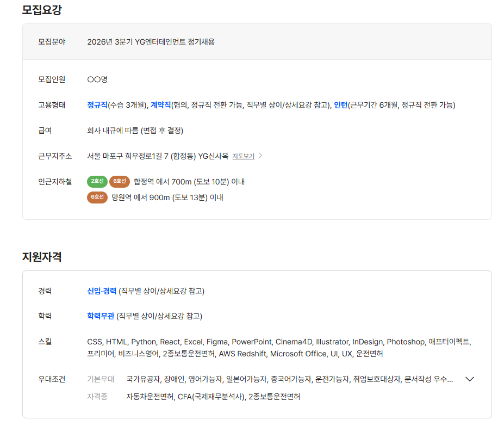Click the blue 신입·경력 career text

pyautogui.click(x=102, y=291)
